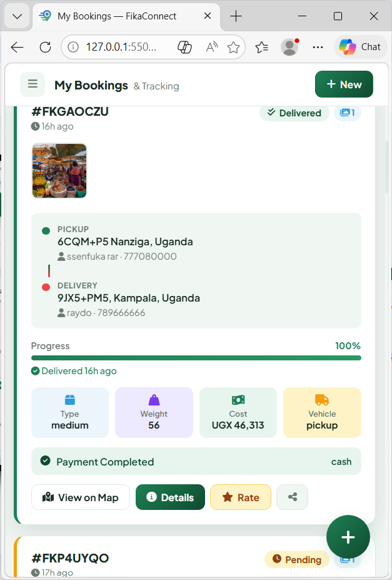Create a booking with the New button
Screen dimensions: 392x580
click(x=343, y=84)
